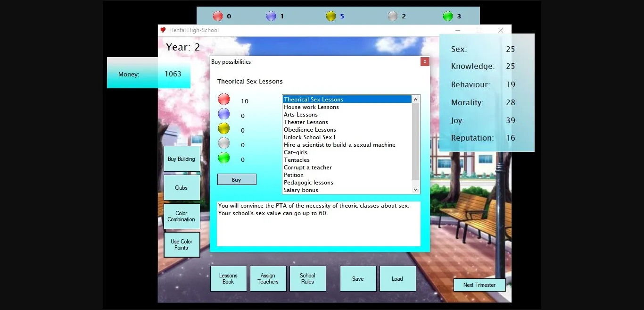Click the gray orb counter in top bar
The width and height of the screenshot is (644, 310).
click(x=393, y=16)
